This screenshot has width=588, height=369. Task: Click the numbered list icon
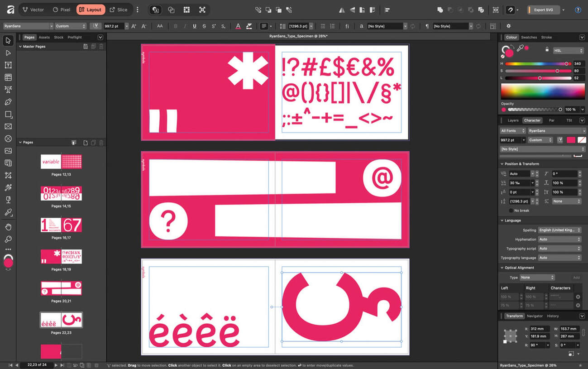[x=333, y=26]
